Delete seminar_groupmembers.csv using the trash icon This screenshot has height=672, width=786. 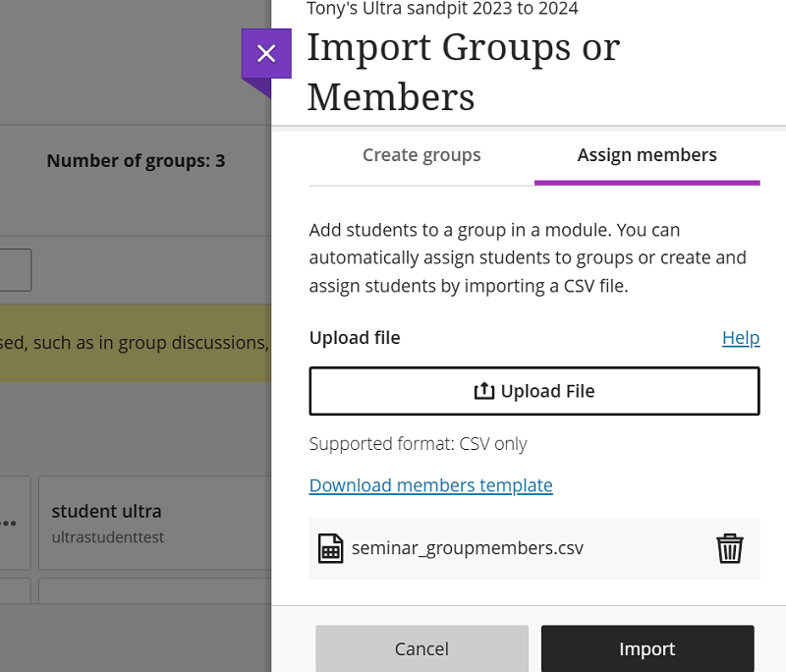(729, 547)
